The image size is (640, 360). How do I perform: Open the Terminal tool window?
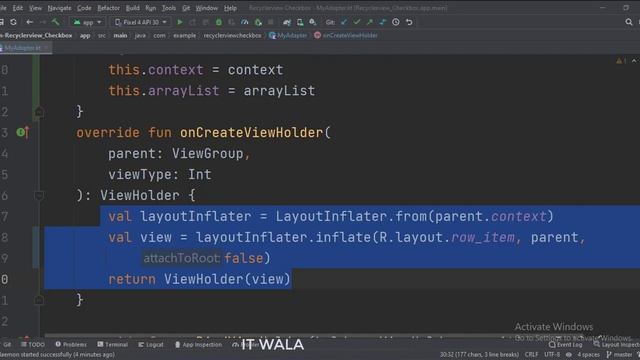[x=113, y=345]
